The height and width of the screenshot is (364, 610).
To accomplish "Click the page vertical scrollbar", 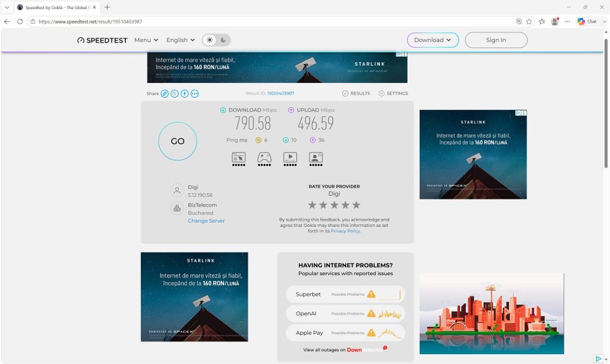I will [x=606, y=103].
